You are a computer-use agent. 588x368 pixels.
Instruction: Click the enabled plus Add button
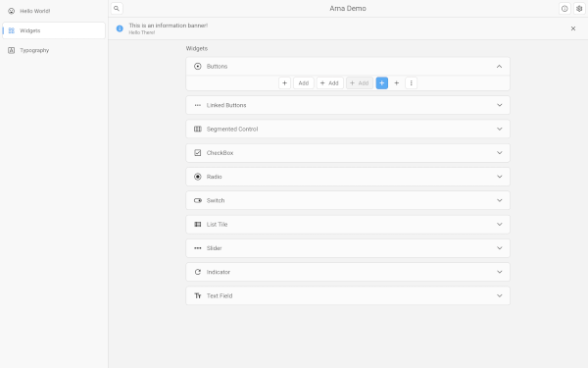330,83
